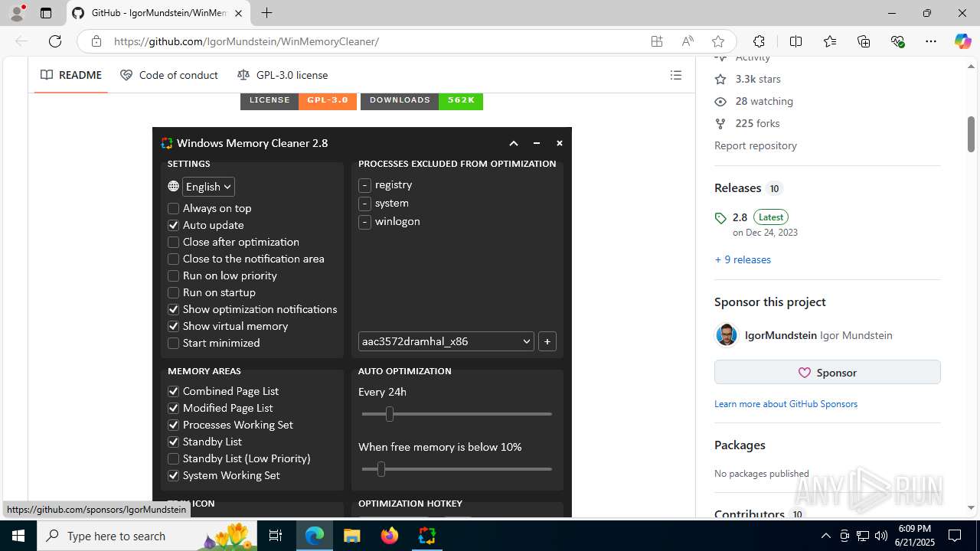Switch to the README tab

coord(71,75)
